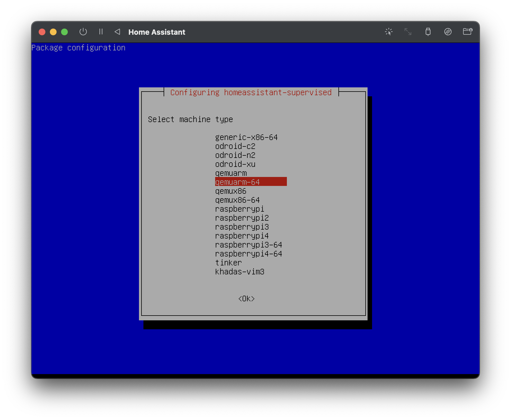
Task: Select highlighted qemuarm-64 entry
Action: 251,182
